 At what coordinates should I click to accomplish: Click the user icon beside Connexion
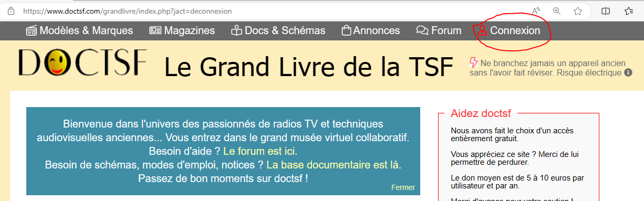pos(482,31)
